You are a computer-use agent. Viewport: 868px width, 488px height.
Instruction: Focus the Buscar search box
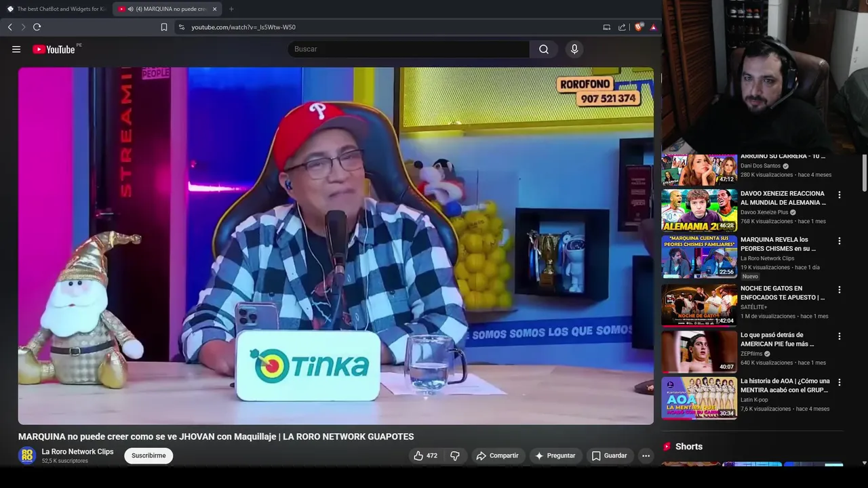pos(409,49)
